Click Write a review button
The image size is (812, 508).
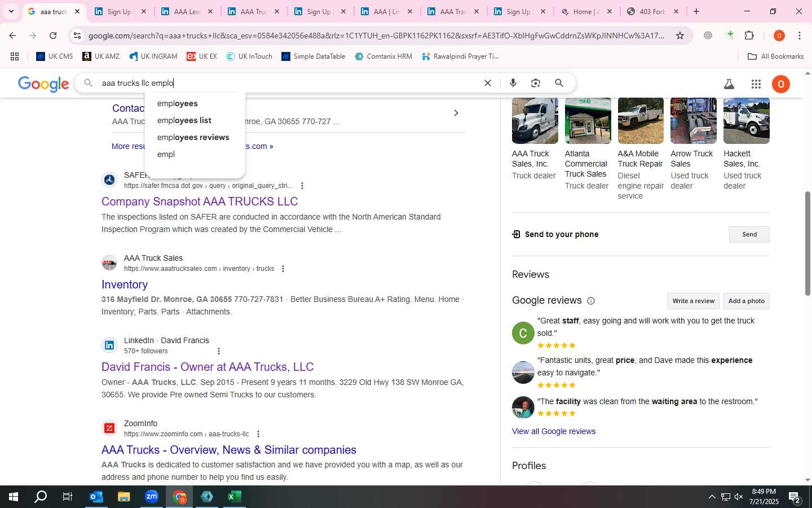[693, 301]
